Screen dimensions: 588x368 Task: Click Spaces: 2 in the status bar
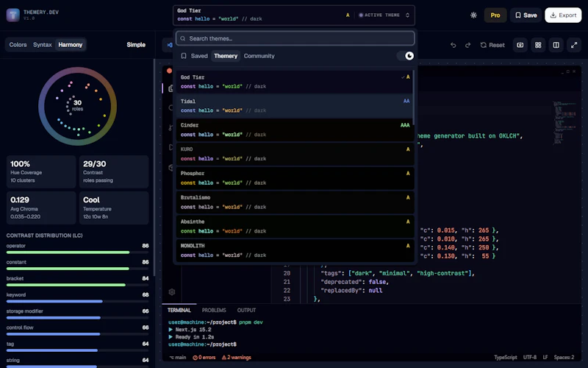[x=564, y=358]
